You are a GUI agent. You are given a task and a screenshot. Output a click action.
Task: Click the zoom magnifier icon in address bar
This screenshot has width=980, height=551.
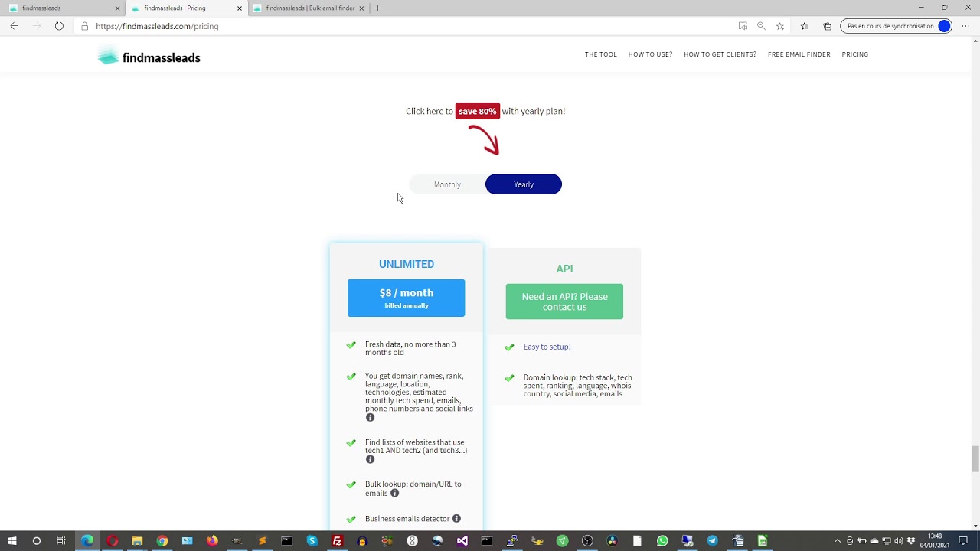tap(761, 26)
